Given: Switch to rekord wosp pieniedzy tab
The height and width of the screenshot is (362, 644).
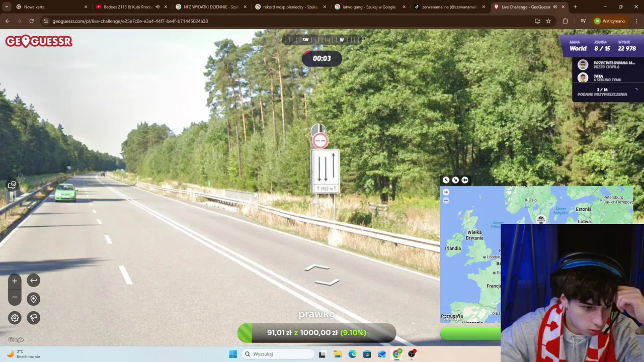Looking at the screenshot, I should tap(290, 7).
